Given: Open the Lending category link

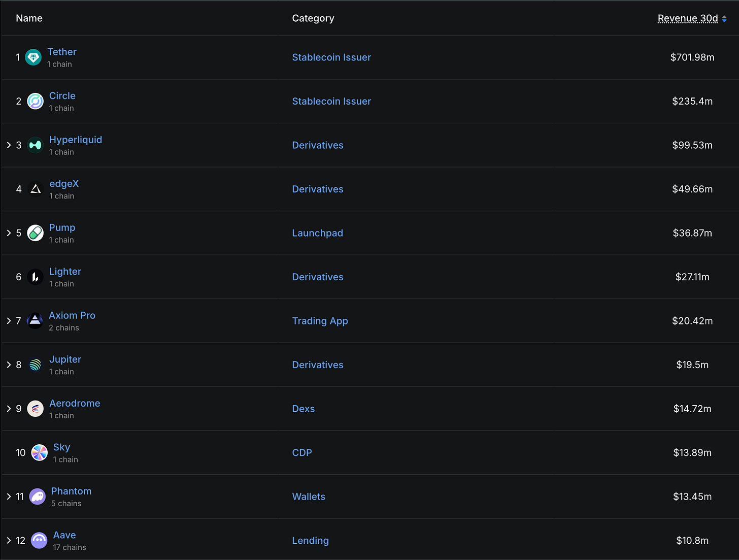Looking at the screenshot, I should 310,541.
